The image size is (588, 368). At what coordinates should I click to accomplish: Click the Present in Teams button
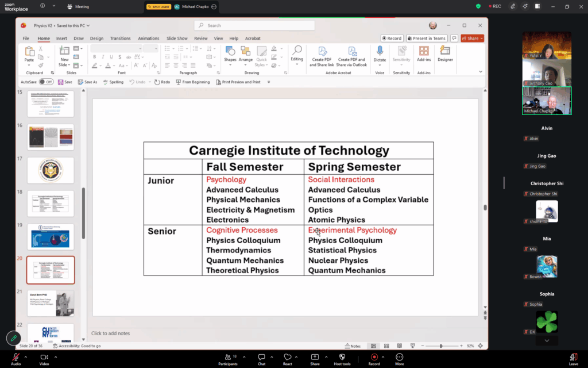tap(427, 39)
